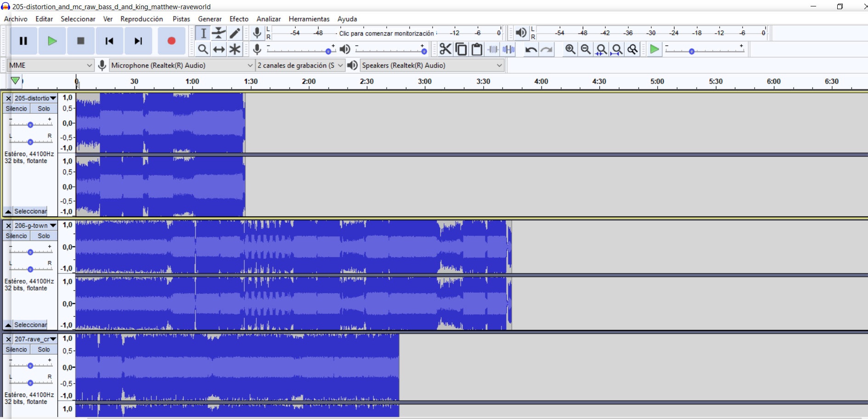Click Seleccionar on the 206-g-town track panel
Image resolution: width=868 pixels, height=419 pixels.
coord(30,325)
